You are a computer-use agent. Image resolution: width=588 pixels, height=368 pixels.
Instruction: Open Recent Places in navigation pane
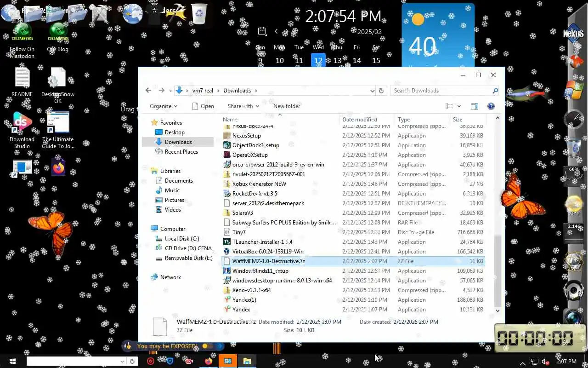point(181,152)
